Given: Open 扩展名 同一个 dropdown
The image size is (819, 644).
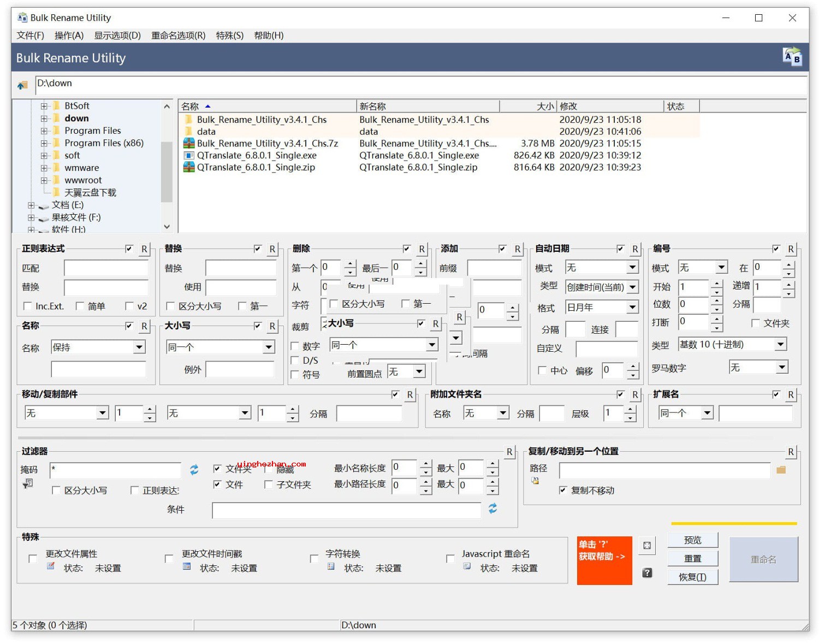Looking at the screenshot, I should pos(686,413).
